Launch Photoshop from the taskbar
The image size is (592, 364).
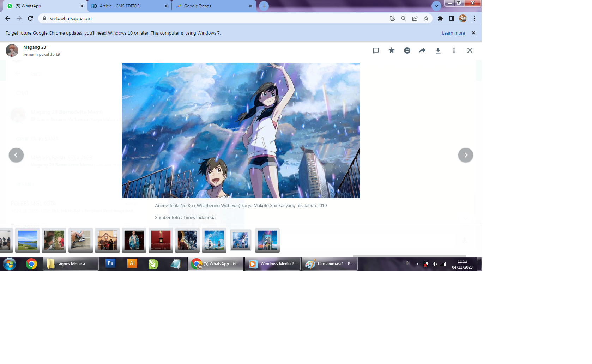[110, 263]
